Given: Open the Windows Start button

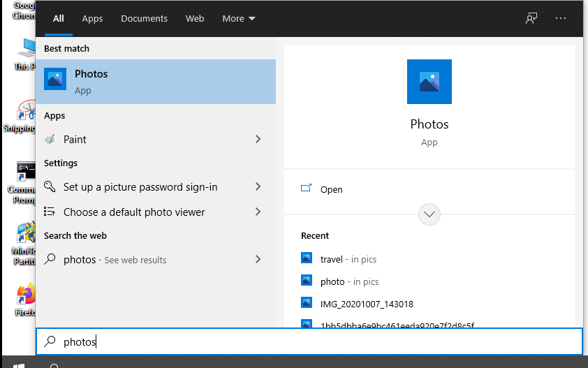Looking at the screenshot, I should coord(19,366).
